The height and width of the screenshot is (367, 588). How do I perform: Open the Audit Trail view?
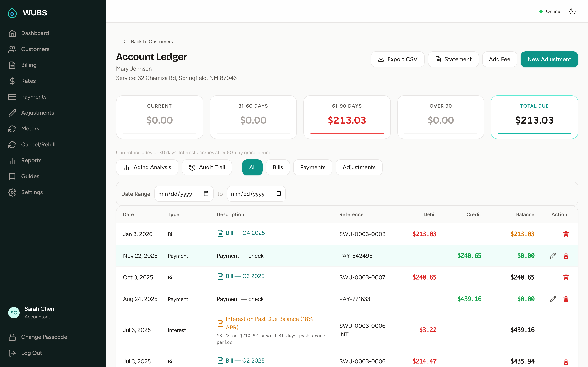tap(207, 167)
